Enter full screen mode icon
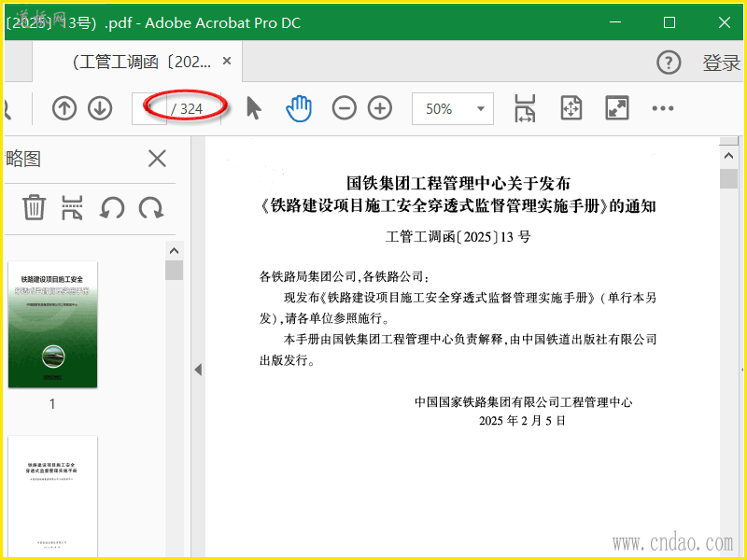747x560 pixels. click(617, 108)
